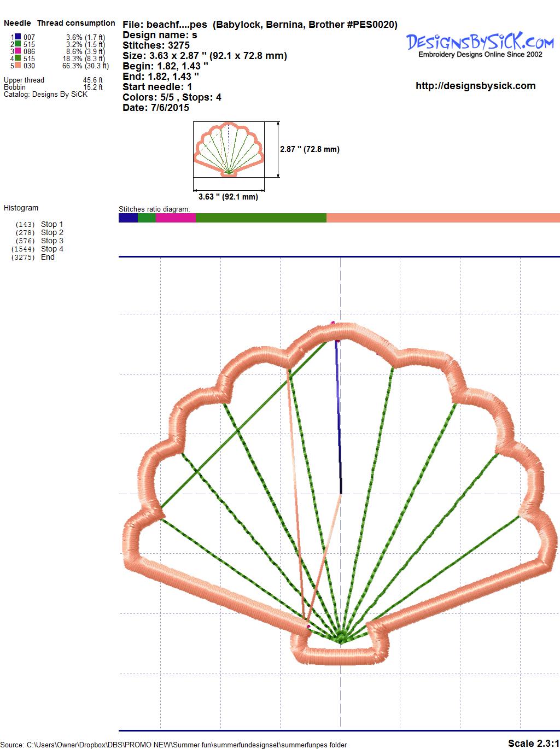Select needle 2 green swatch in thread list
Screen dimensions: 560x749
click(18, 44)
